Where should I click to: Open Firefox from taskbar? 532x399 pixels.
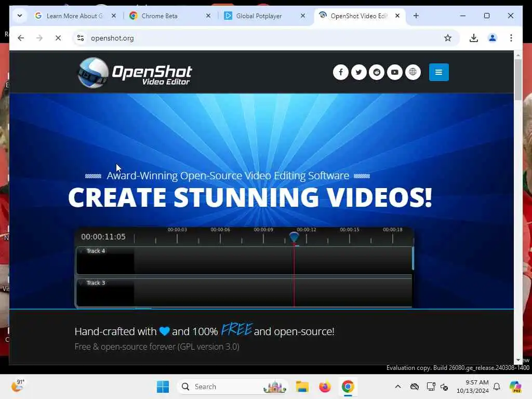325,387
